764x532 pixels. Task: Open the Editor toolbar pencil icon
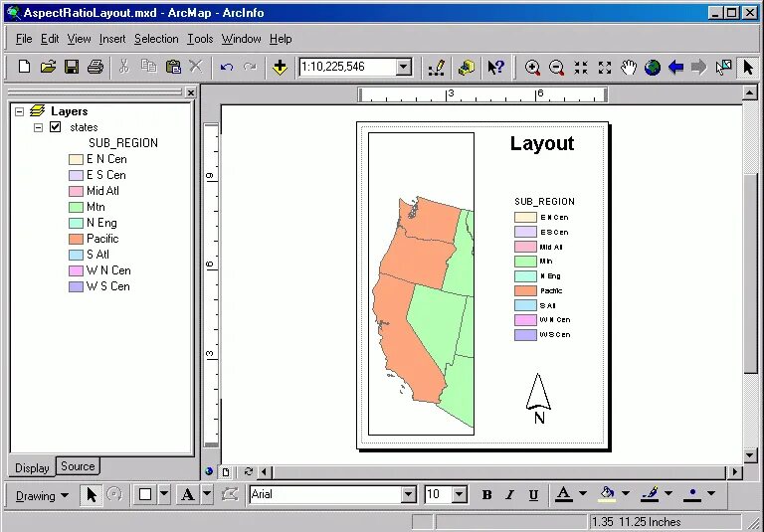coord(437,68)
